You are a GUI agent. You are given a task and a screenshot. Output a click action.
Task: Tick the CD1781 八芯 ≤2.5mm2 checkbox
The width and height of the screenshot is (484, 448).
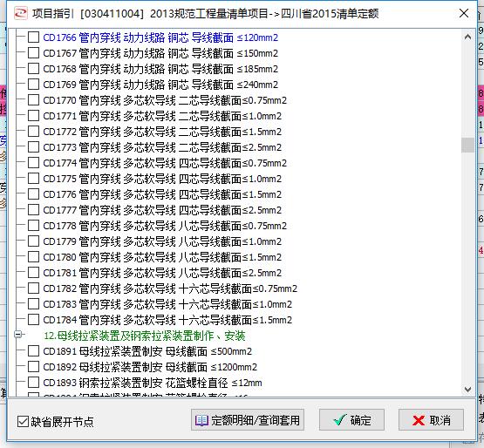pos(33,273)
